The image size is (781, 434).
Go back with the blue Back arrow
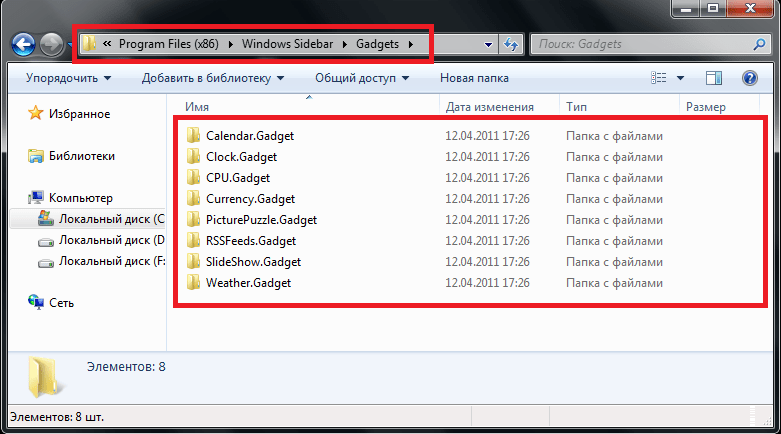pos(23,44)
